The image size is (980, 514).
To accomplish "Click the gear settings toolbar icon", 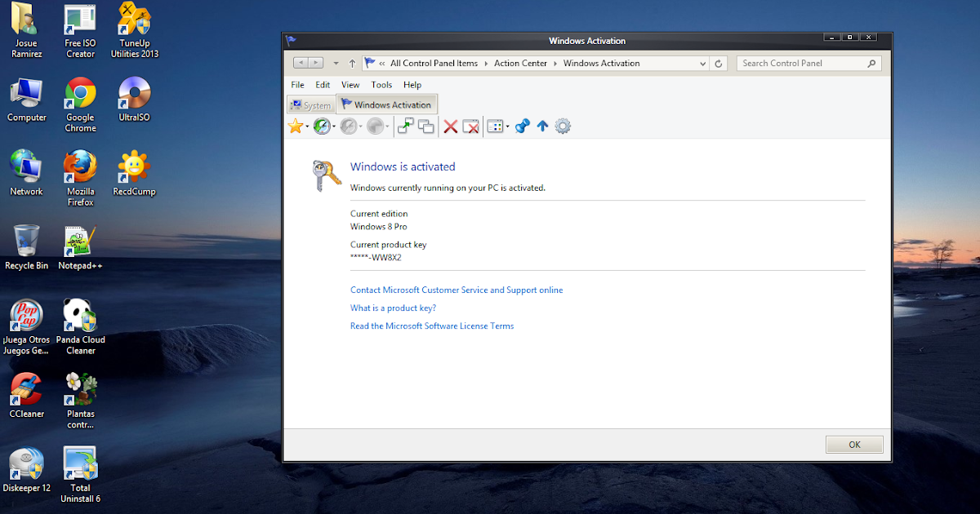I will tap(563, 126).
